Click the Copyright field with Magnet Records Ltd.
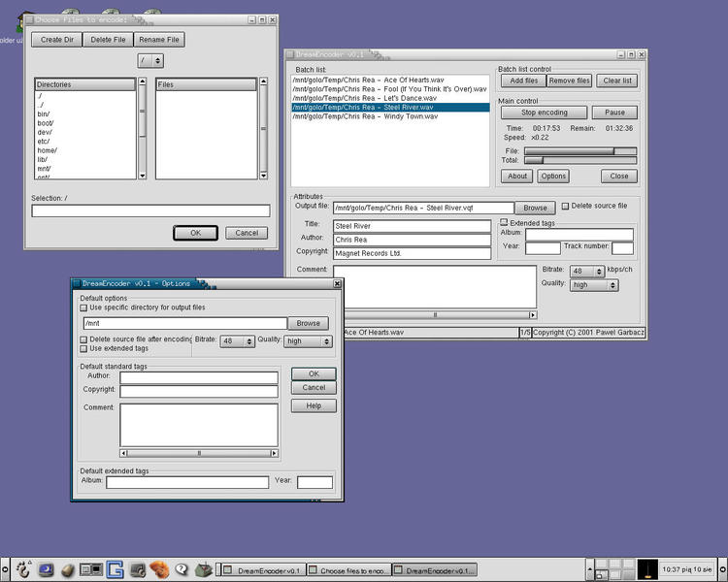 click(x=412, y=253)
